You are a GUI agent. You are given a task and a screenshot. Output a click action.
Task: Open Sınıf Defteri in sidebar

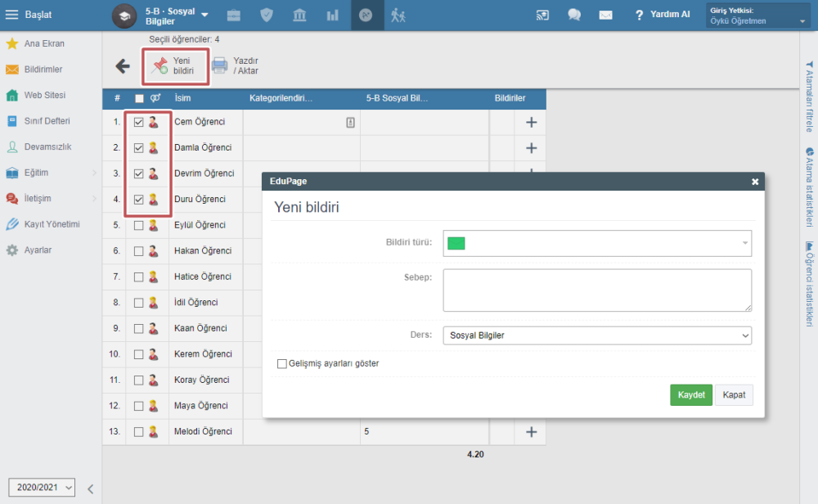[47, 121]
